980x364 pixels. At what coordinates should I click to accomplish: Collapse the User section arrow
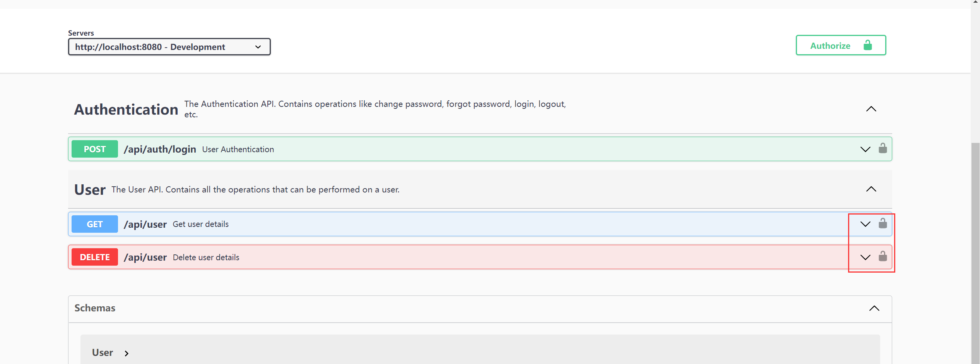pyautogui.click(x=871, y=189)
